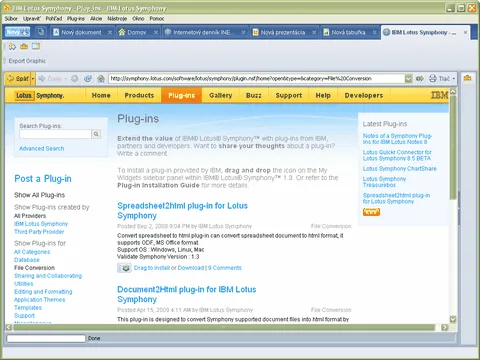Viewport: 480px width, 360px height.
Task: Open the Internetový denník INE tab
Action: coord(201,32)
